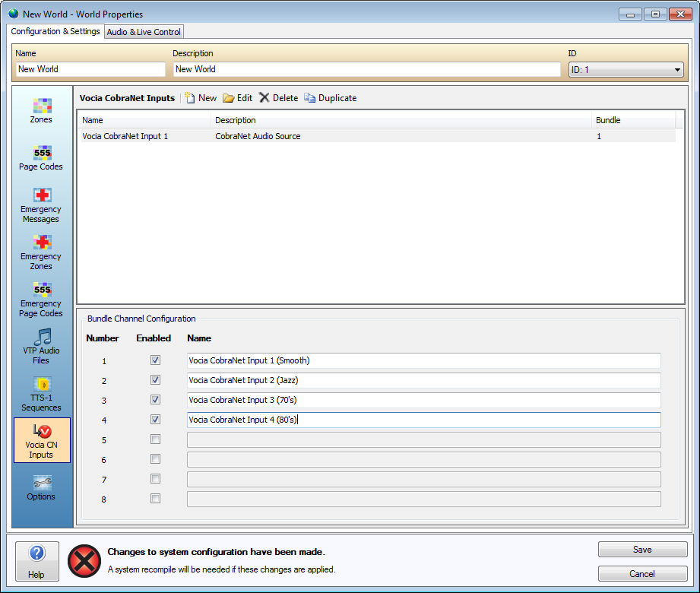This screenshot has height=593, width=700.
Task: Click the red error status icon
Action: tap(84, 561)
